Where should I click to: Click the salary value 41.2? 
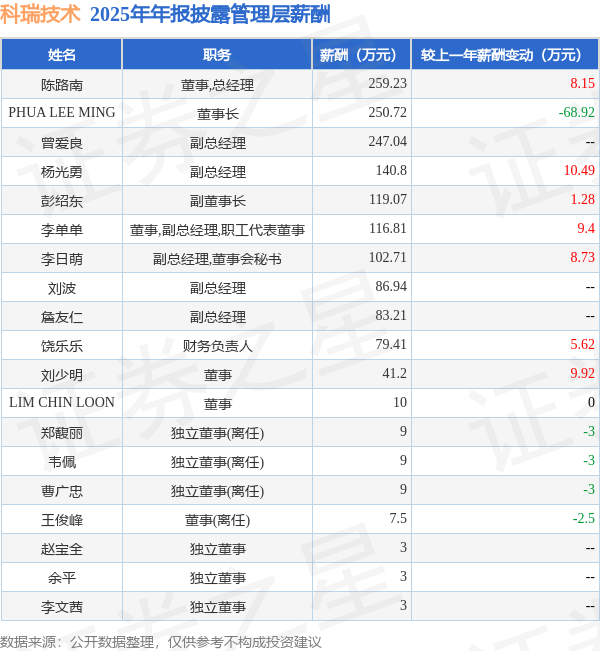394,373
